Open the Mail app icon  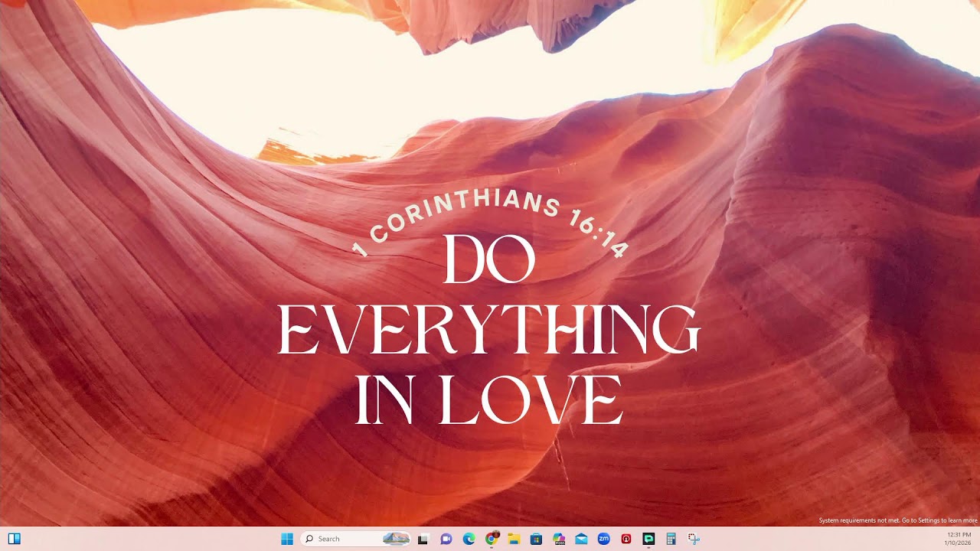click(x=581, y=539)
